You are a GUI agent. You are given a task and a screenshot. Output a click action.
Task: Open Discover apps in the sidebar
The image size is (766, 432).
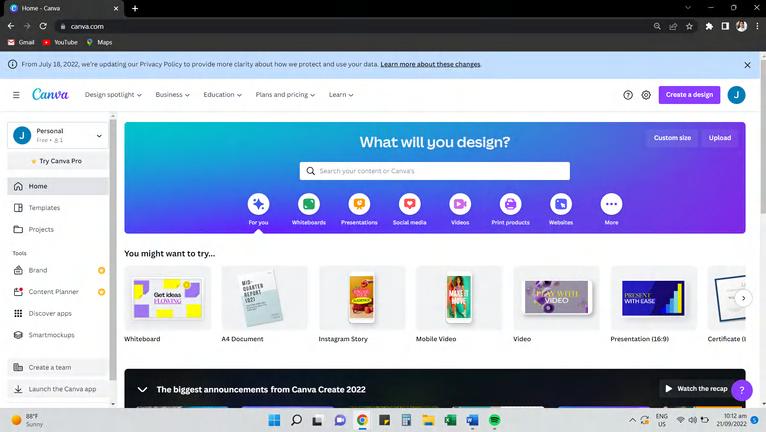click(x=58, y=313)
